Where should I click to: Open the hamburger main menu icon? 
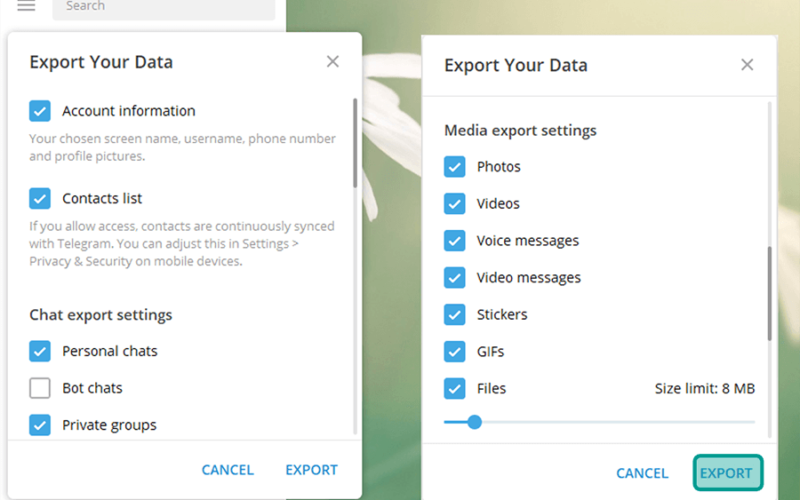pyautogui.click(x=26, y=6)
